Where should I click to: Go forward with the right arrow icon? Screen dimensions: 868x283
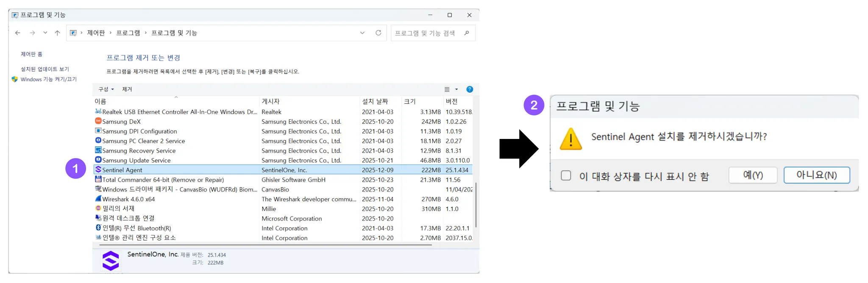click(32, 33)
